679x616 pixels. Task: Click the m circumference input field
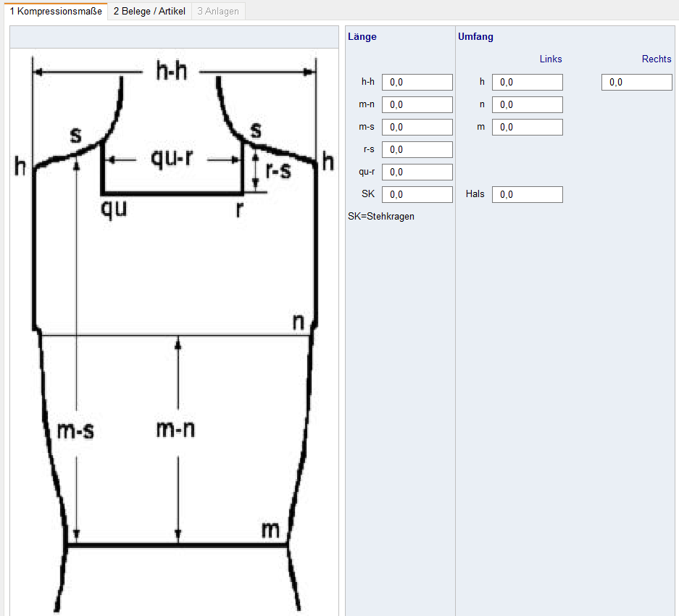(x=527, y=128)
